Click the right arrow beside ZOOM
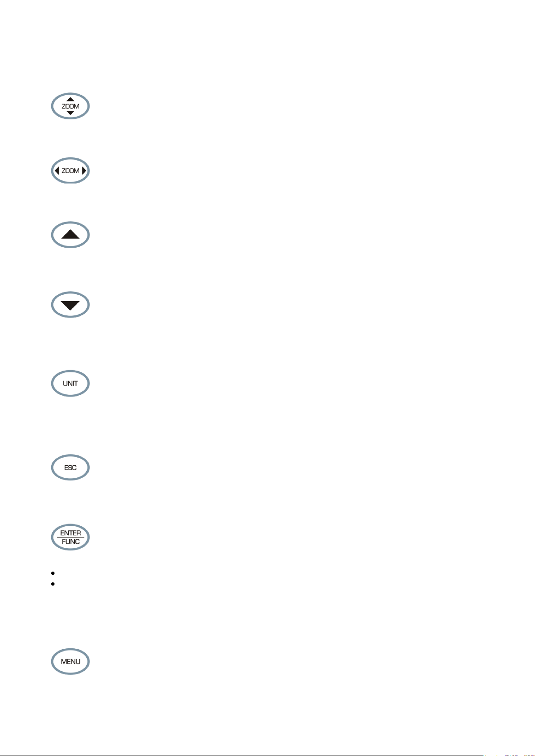 [x=84, y=170]
